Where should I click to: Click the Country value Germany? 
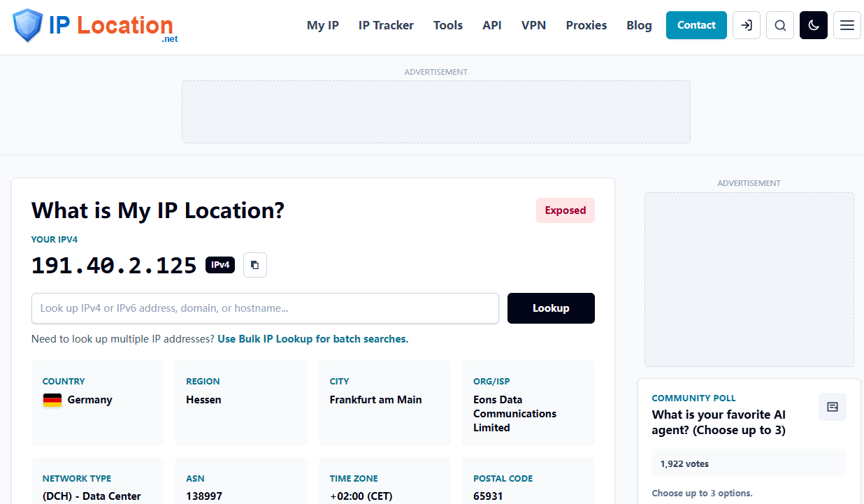coord(89,400)
